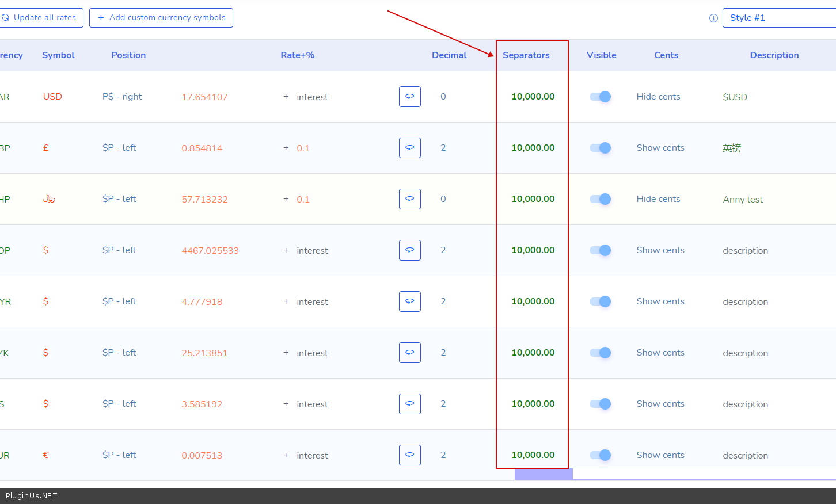Viewport: 836px width, 504px height.
Task: Click the rate refresh icon beside 0.007513
Action: 409,455
